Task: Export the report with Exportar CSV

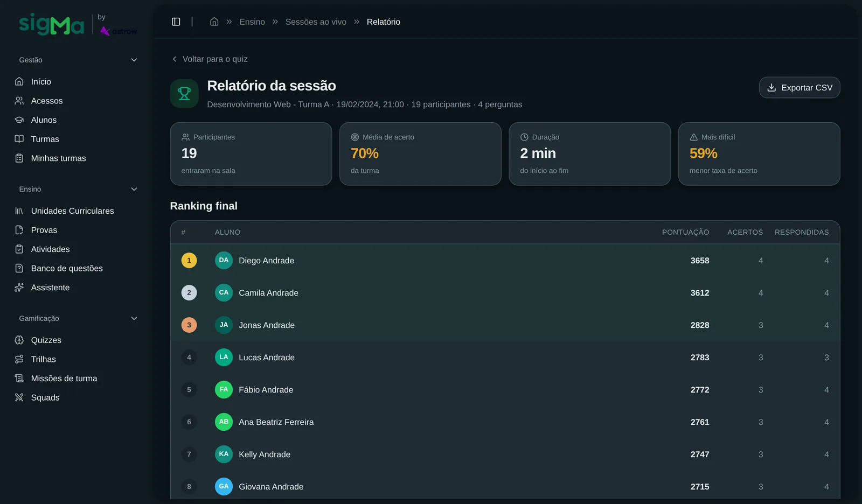Action: pos(800,87)
